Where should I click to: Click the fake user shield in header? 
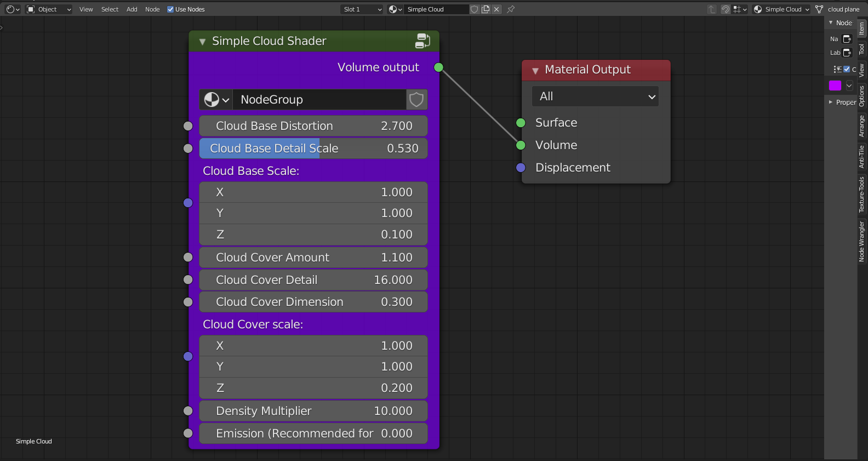475,9
